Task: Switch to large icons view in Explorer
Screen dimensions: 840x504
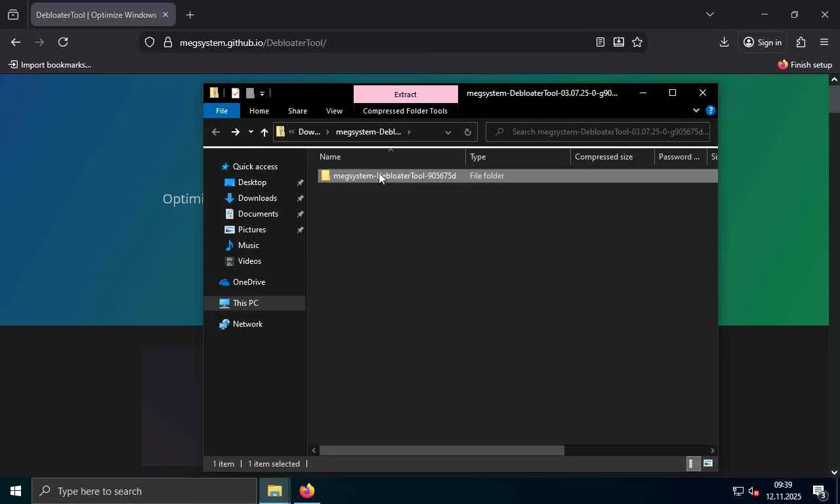Action: 707,464
